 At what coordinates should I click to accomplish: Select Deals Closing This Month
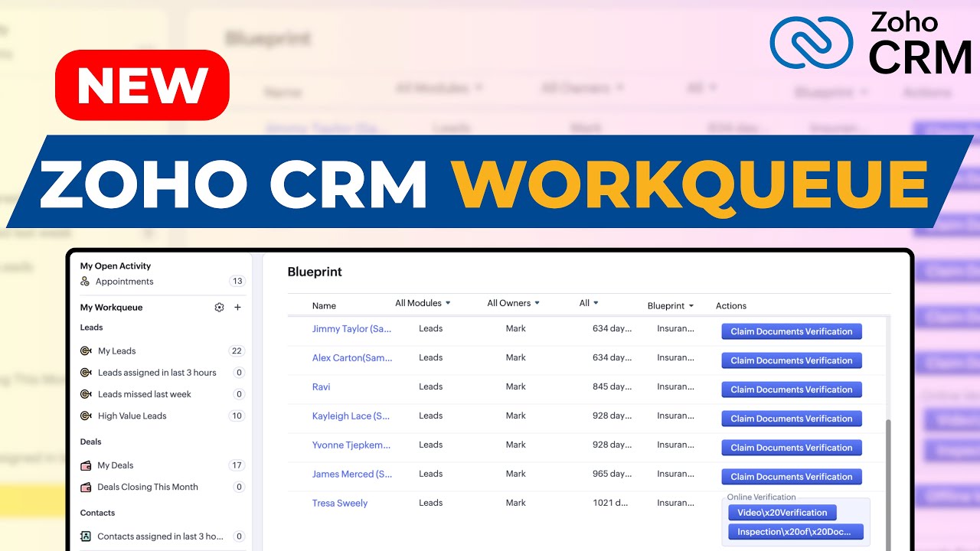pyautogui.click(x=148, y=487)
